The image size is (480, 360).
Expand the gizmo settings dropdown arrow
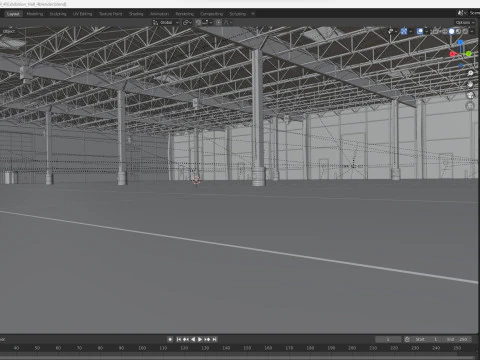pyautogui.click(x=411, y=31)
